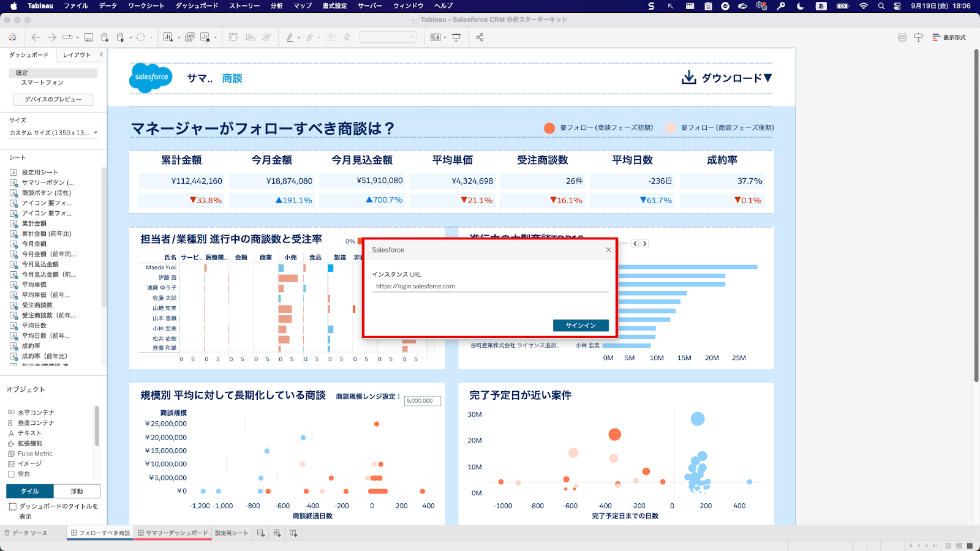
Task: Click the highlight pen icon
Action: coord(290,37)
